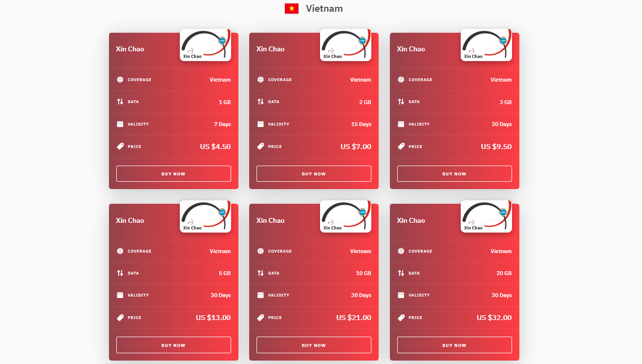Click the Vietnam flag icon
The image size is (642, 364).
click(292, 8)
